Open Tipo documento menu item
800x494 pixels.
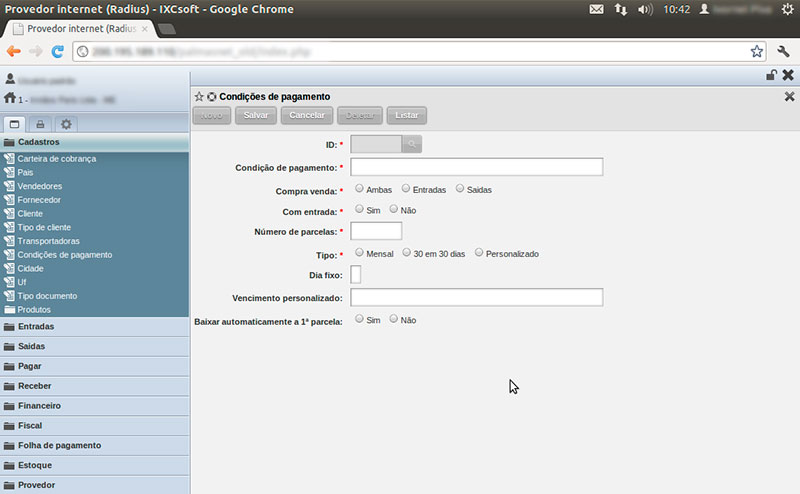coord(47,297)
